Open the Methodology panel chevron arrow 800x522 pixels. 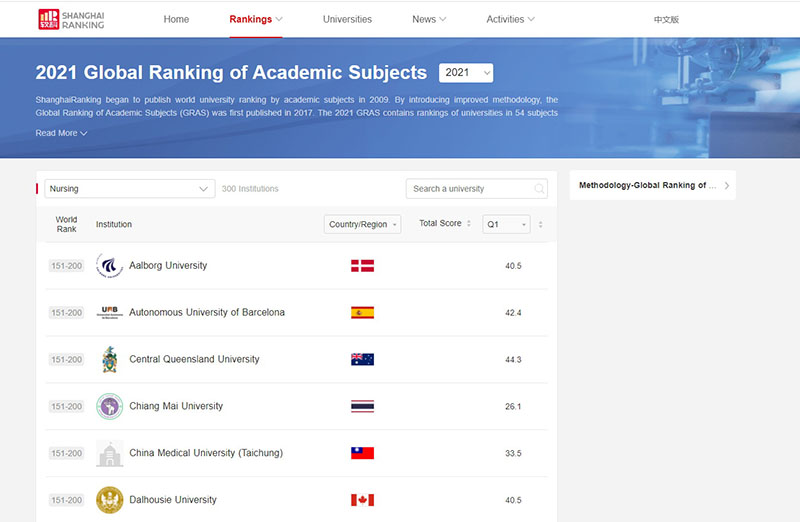[727, 185]
